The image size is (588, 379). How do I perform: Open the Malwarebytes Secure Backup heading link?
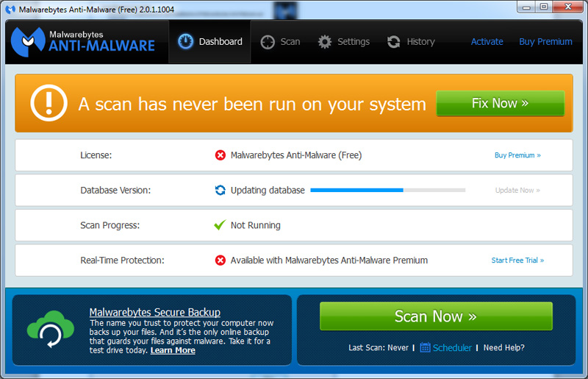tap(155, 312)
